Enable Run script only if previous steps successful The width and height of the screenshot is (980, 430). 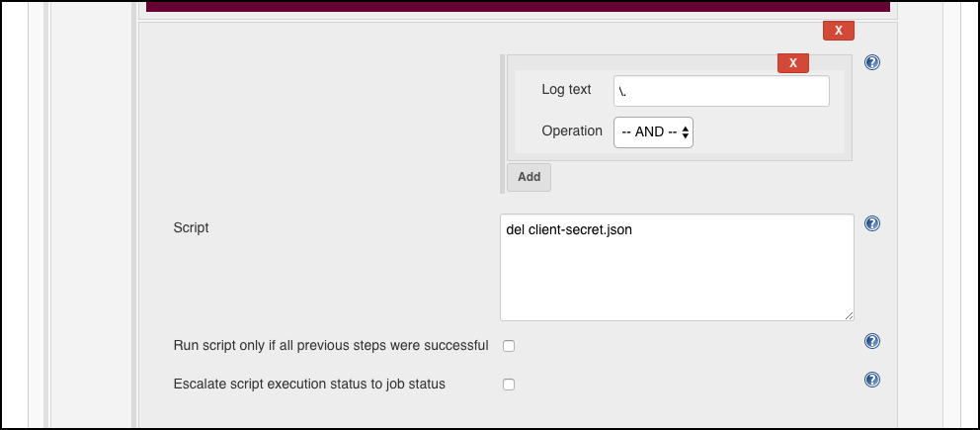509,346
